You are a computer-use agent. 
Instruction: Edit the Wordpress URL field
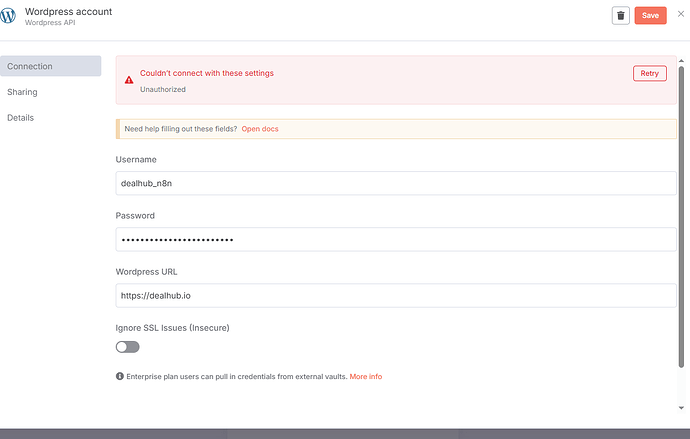click(396, 296)
